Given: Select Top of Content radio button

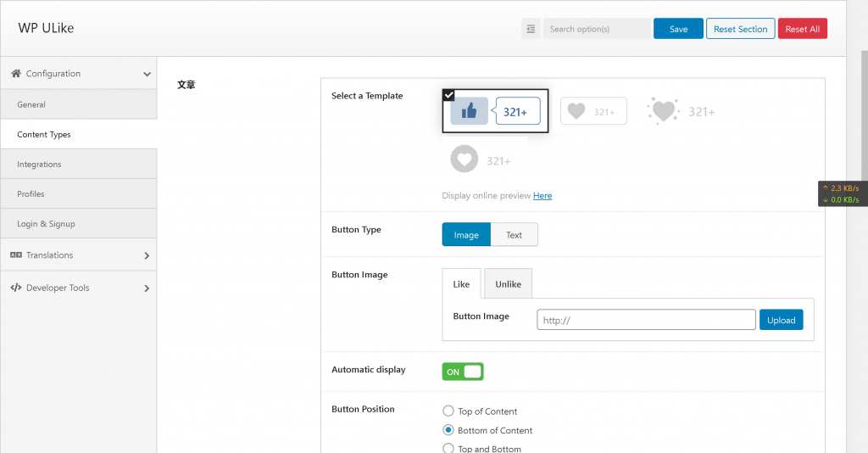Looking at the screenshot, I should click(449, 411).
